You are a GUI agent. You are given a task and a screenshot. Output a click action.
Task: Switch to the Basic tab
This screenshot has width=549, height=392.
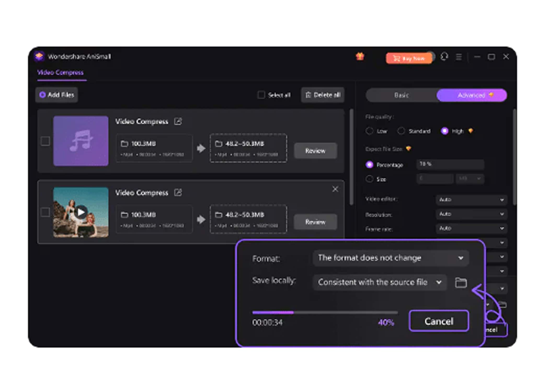[x=401, y=95]
